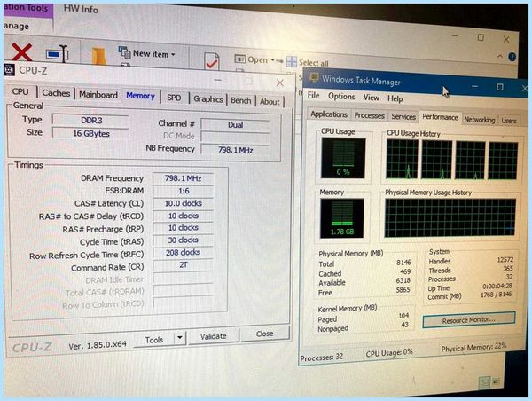
Task: Click the CPU Usage 0 % meter
Action: coord(343,158)
